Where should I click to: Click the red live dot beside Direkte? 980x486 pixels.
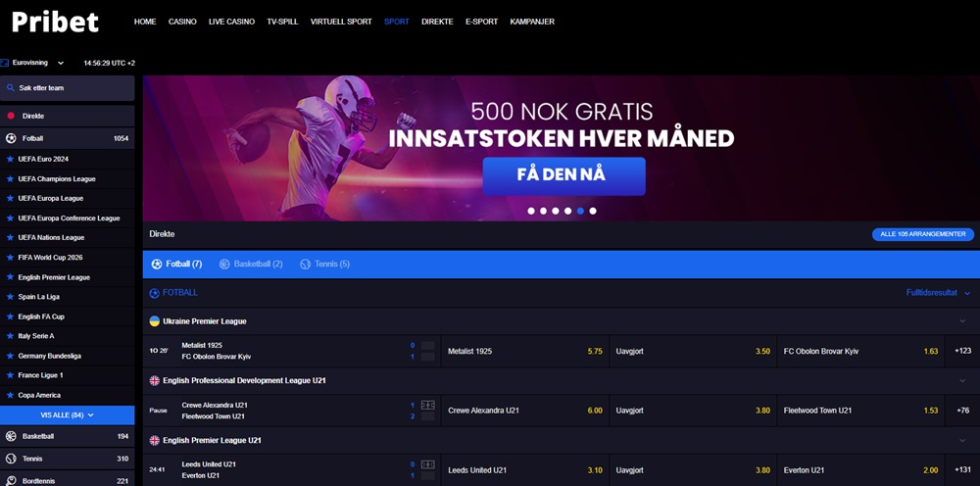click(11, 116)
